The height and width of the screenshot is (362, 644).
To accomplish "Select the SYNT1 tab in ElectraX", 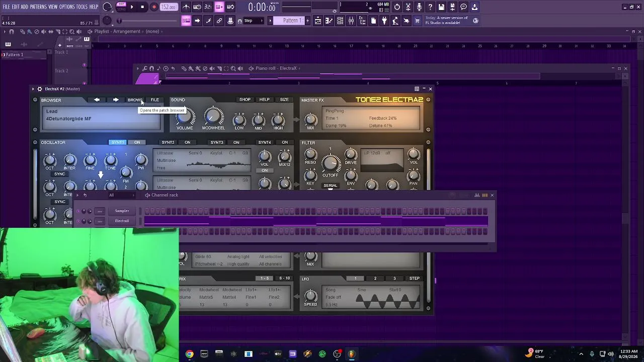I will point(117,142).
